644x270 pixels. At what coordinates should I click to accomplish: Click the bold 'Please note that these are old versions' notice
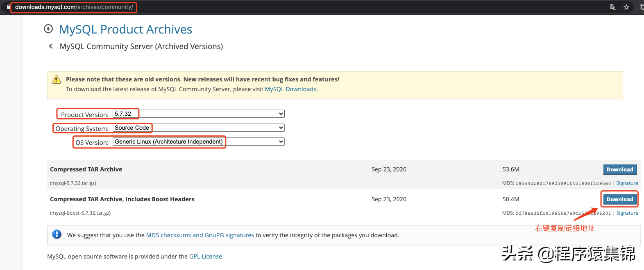202,79
